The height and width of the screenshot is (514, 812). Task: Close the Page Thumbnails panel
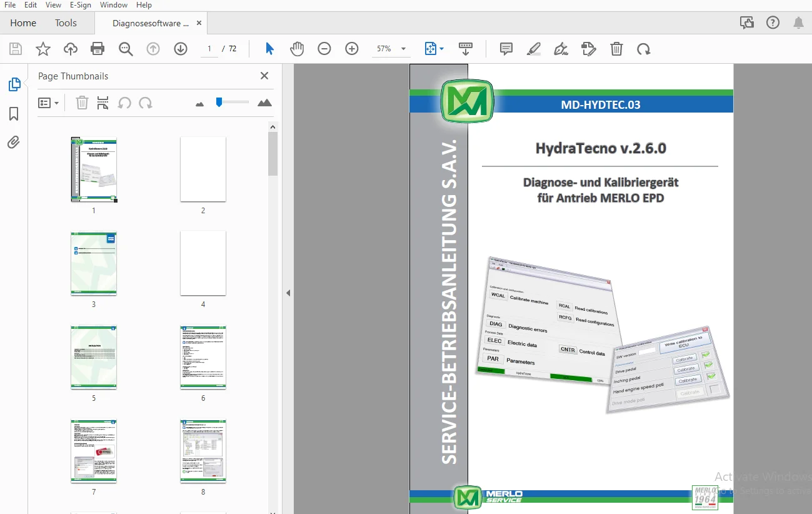click(264, 76)
